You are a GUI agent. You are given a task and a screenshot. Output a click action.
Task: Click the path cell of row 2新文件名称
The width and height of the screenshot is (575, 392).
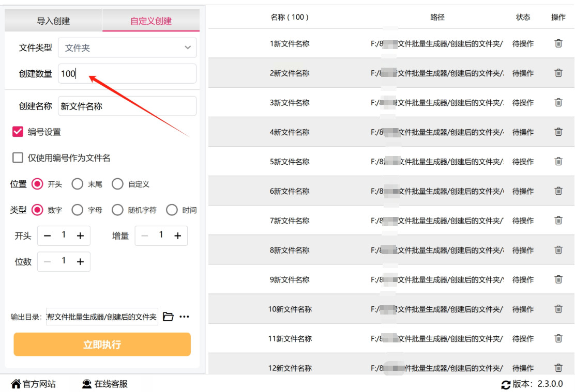(437, 73)
